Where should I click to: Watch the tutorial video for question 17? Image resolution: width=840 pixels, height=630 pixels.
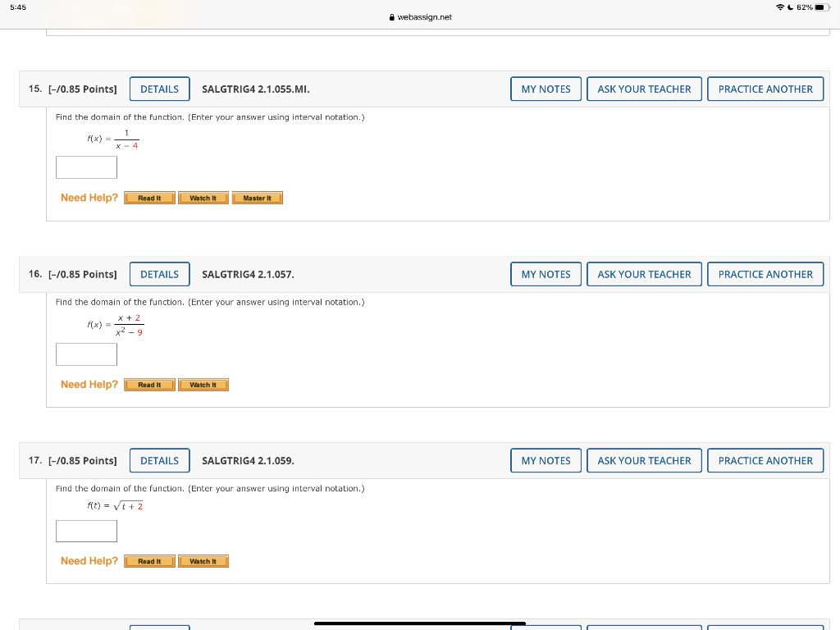pos(203,560)
